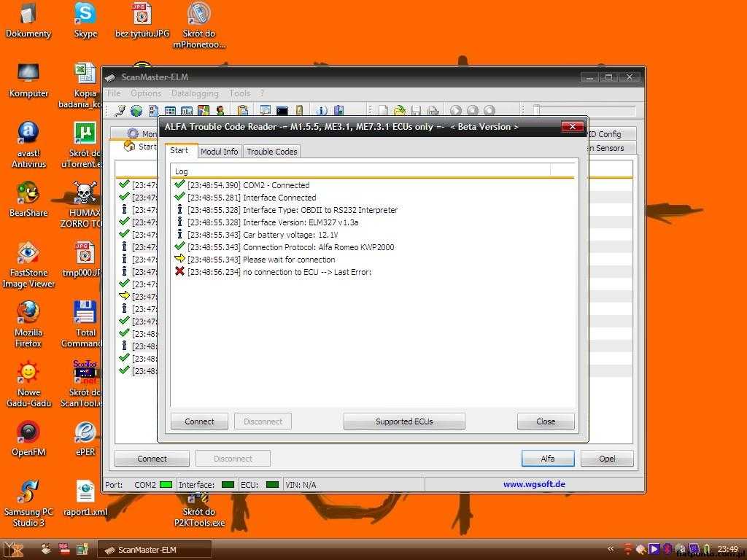Click the info icon in ScanMaster toolbar
The height and width of the screenshot is (560, 747).
[x=322, y=111]
